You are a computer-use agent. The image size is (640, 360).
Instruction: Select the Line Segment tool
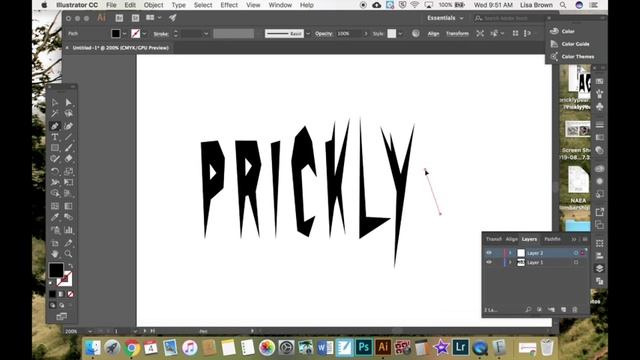coord(68,137)
